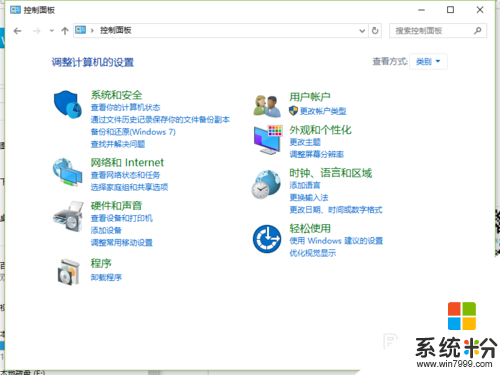The height and width of the screenshot is (375, 500).
Task: Open the 用户帐户 category link
Action: click(x=310, y=97)
